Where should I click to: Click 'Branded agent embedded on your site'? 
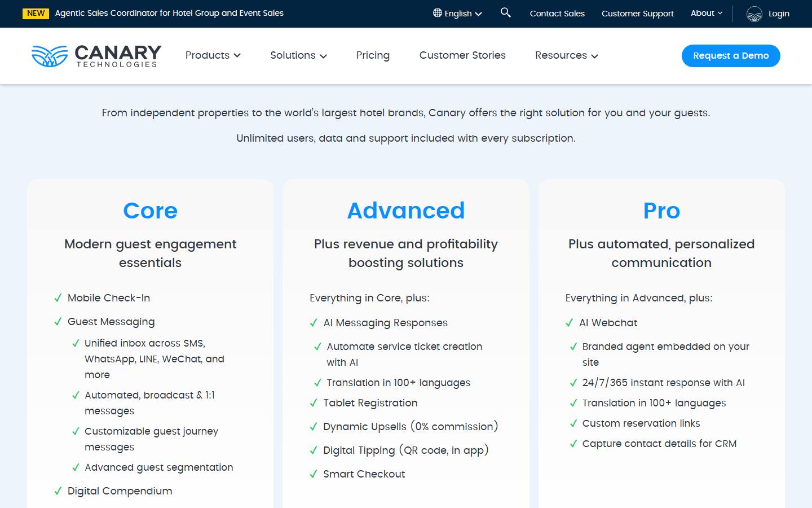click(x=665, y=354)
